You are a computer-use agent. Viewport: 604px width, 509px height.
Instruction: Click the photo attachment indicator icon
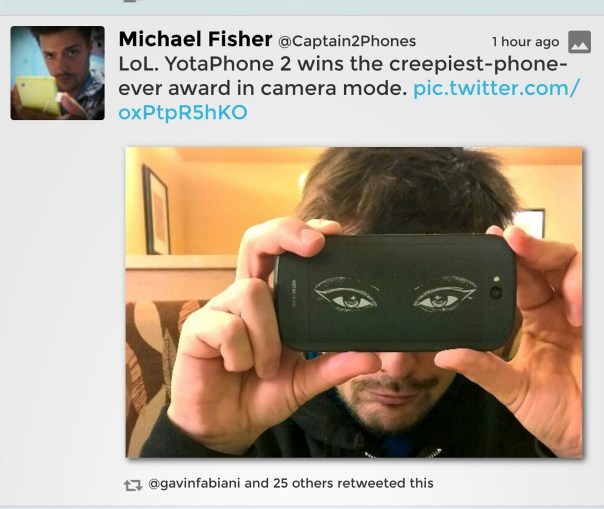579,42
